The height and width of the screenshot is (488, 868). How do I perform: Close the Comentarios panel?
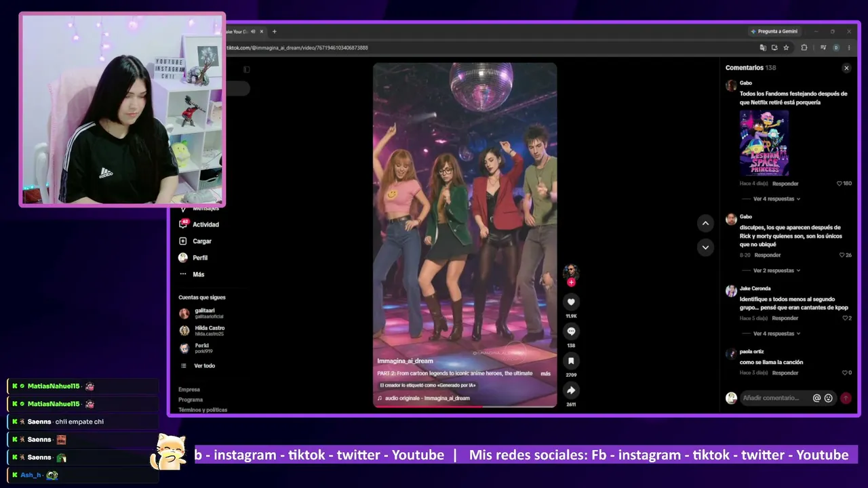click(x=846, y=68)
